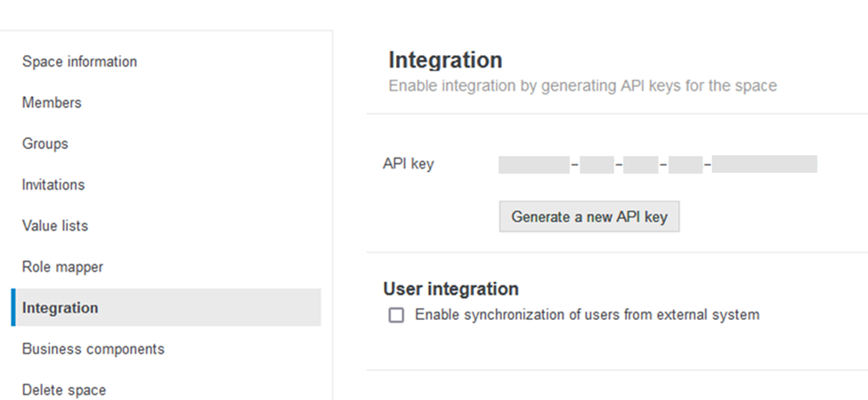Image resolution: width=868 pixels, height=400 pixels.
Task: Open the Groups settings page
Action: click(x=45, y=143)
